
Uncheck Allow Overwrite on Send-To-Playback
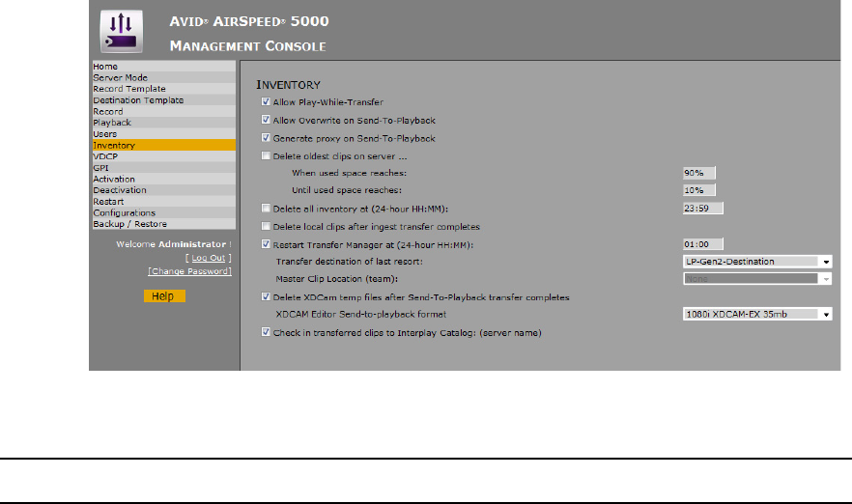266,120
